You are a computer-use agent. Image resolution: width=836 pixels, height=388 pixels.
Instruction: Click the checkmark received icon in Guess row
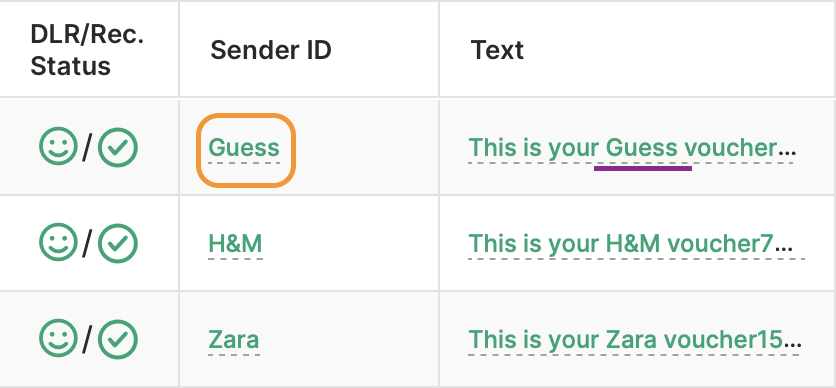pos(118,147)
